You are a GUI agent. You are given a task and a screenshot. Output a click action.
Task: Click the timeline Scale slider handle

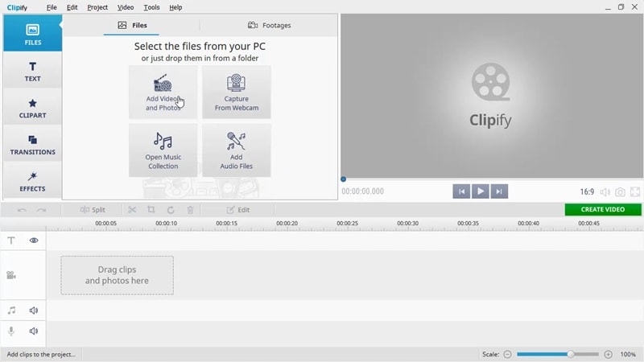570,354
